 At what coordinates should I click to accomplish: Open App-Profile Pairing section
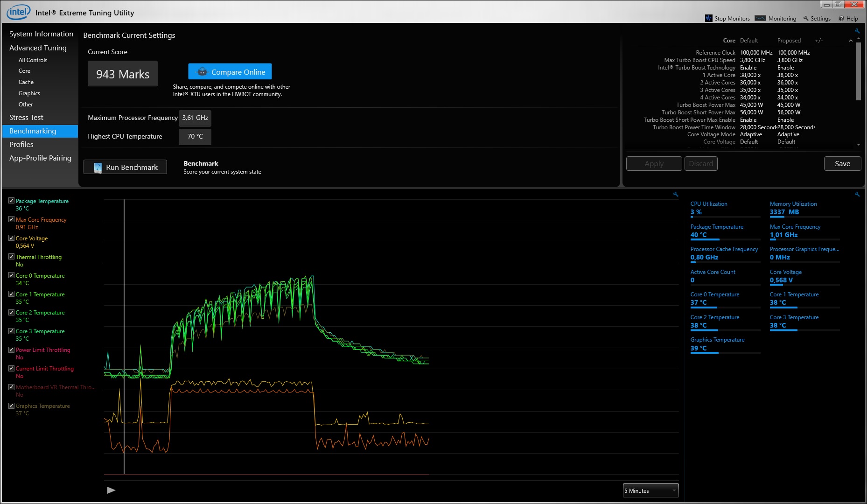click(x=40, y=158)
